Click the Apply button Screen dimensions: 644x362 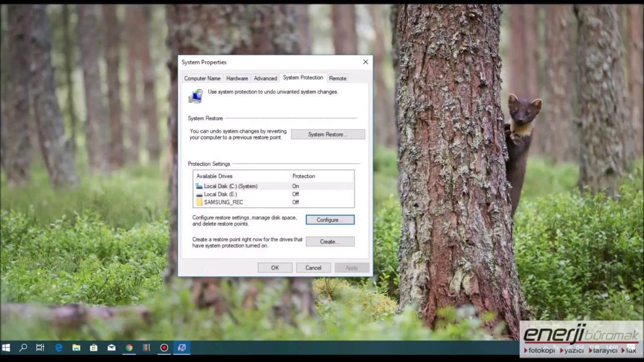(352, 268)
